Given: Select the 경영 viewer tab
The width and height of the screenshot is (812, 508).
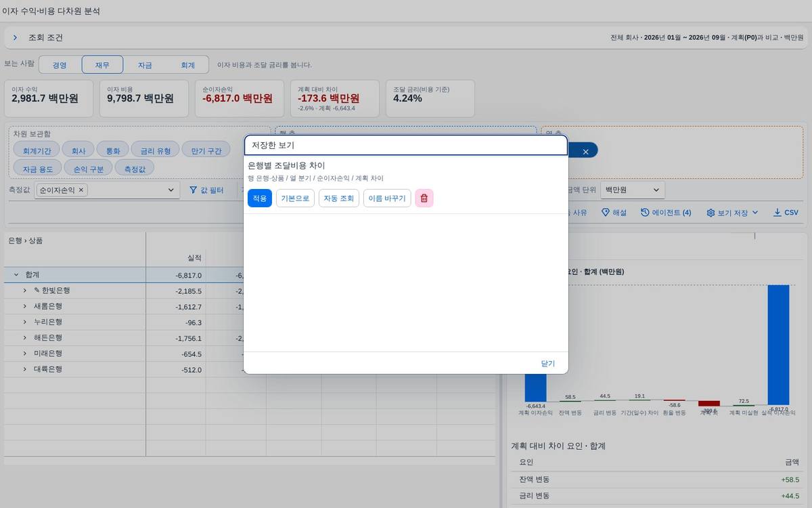Looking at the screenshot, I should tap(60, 65).
